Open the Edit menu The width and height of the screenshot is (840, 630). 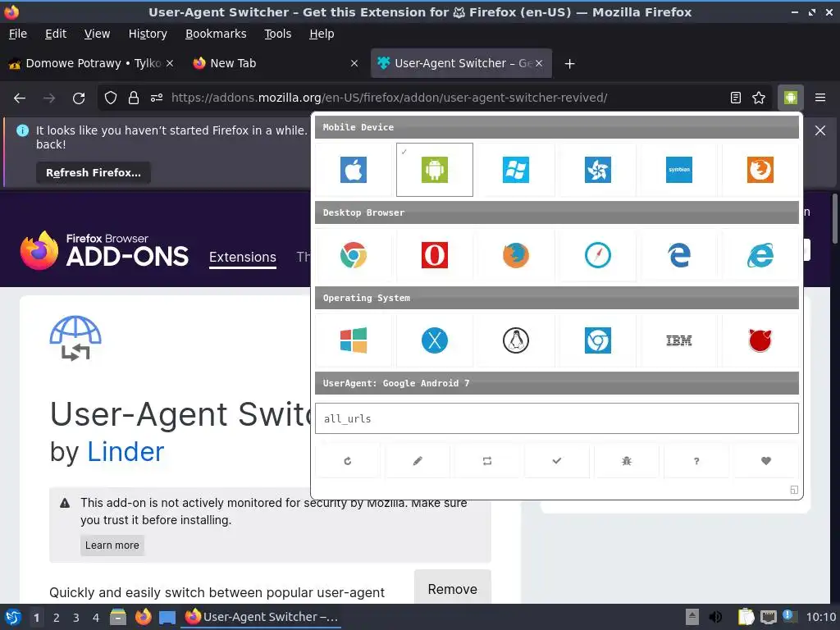(x=56, y=34)
